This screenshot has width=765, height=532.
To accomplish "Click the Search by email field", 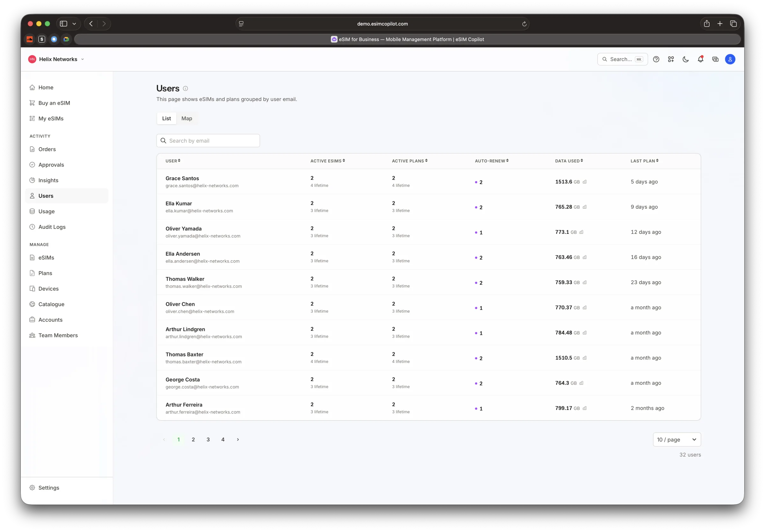I will click(208, 141).
